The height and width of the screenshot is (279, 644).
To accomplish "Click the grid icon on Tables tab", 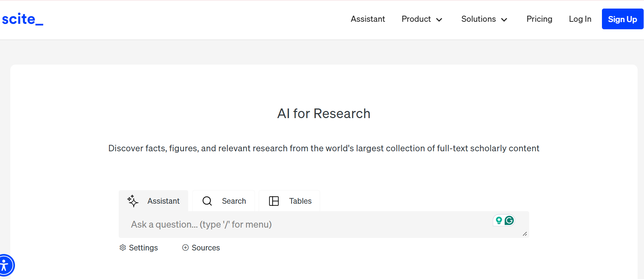I will 274,201.
